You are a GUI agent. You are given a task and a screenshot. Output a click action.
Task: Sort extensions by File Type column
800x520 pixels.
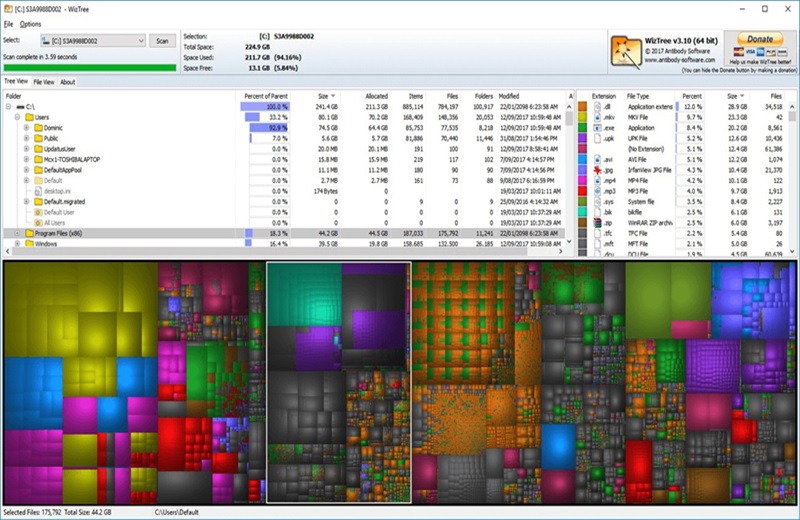tap(649, 96)
